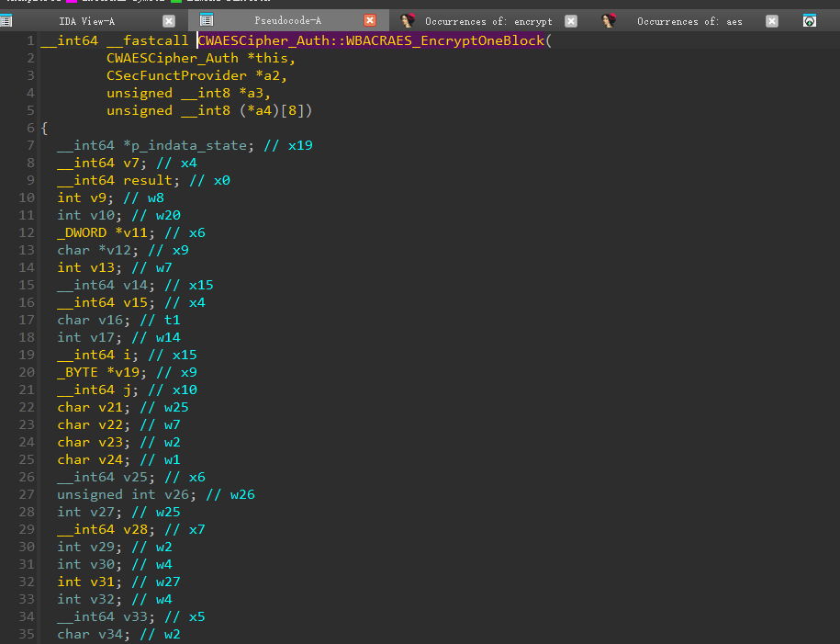
Task: Close the Occurrences of: aes tab
Action: click(771, 21)
